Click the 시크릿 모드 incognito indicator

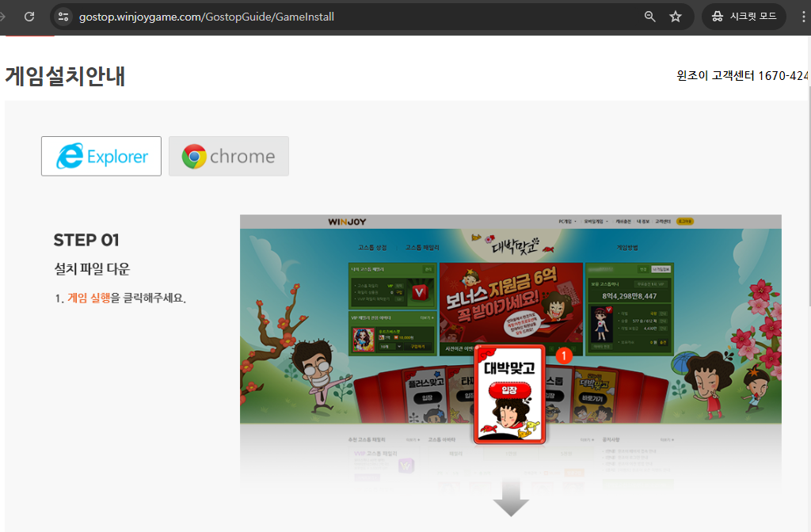(x=744, y=17)
